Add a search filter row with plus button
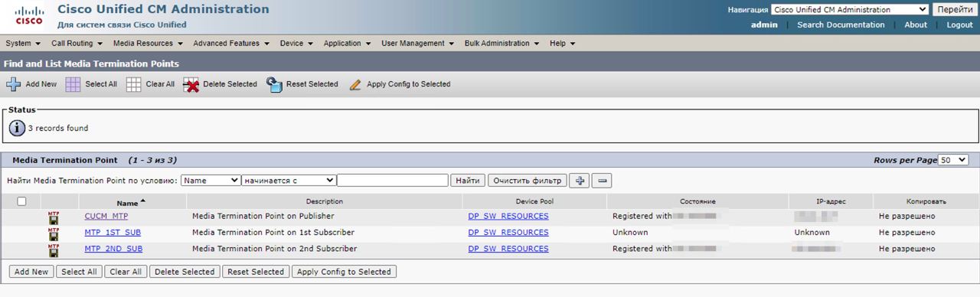Image resolution: width=980 pixels, height=297 pixels. pos(580,181)
